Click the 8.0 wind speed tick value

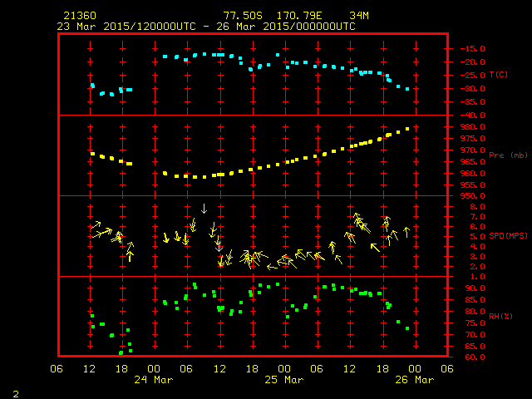[477, 207]
